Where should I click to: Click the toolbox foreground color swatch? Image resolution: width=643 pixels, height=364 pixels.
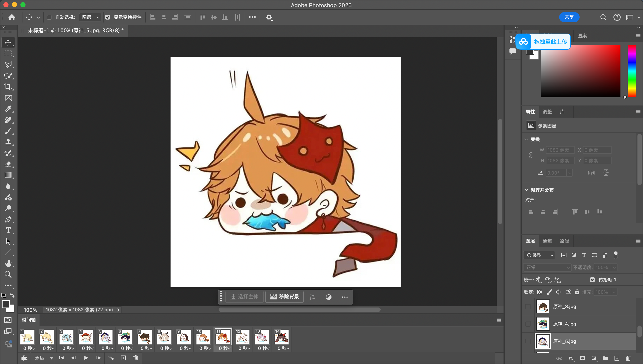[6, 304]
